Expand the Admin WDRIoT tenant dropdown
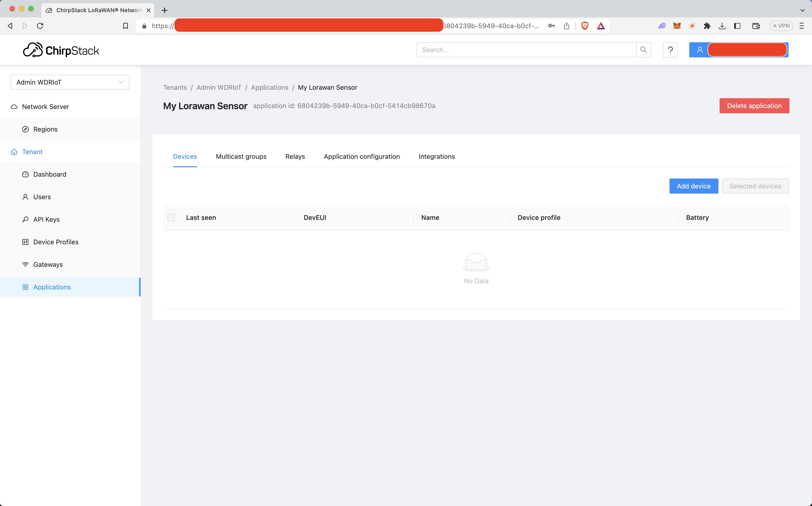The width and height of the screenshot is (812, 506). point(70,82)
